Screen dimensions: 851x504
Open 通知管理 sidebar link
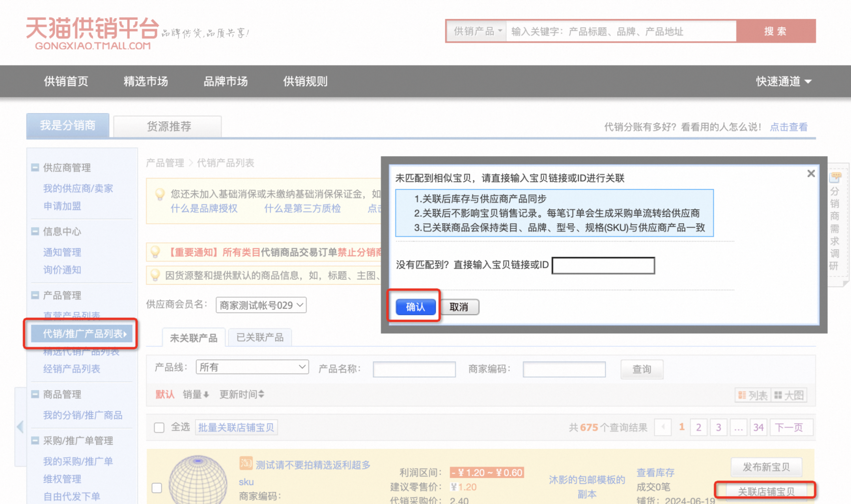pyautogui.click(x=62, y=252)
